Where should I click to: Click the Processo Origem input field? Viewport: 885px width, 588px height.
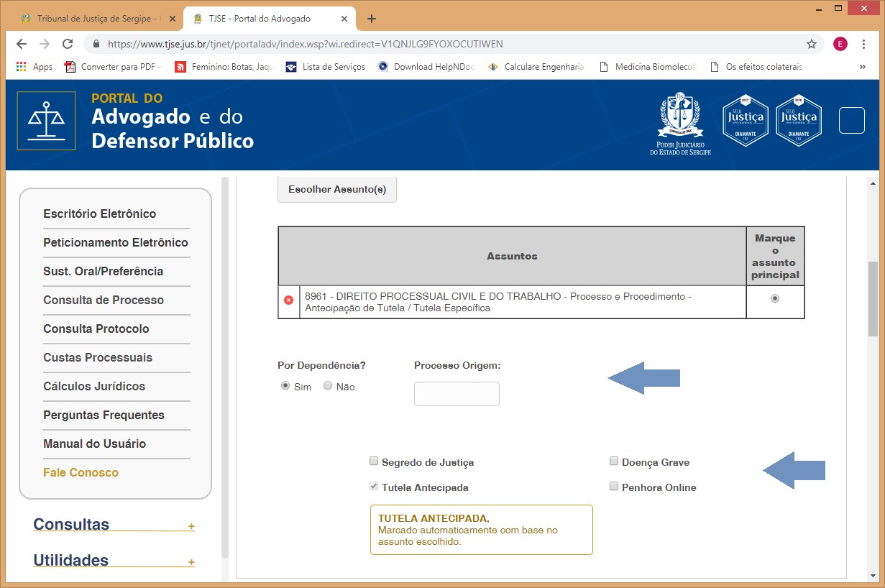pos(457,394)
